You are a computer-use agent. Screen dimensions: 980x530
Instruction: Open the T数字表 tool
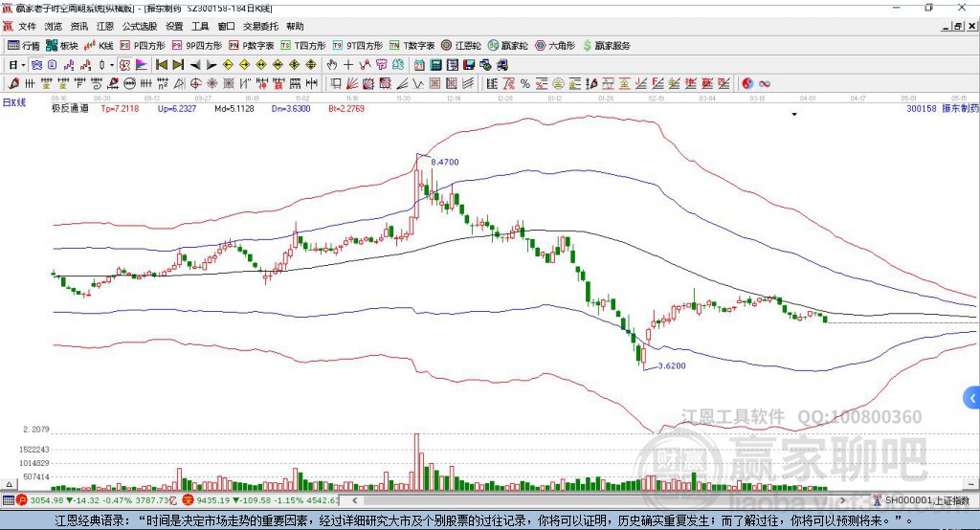coord(412,46)
